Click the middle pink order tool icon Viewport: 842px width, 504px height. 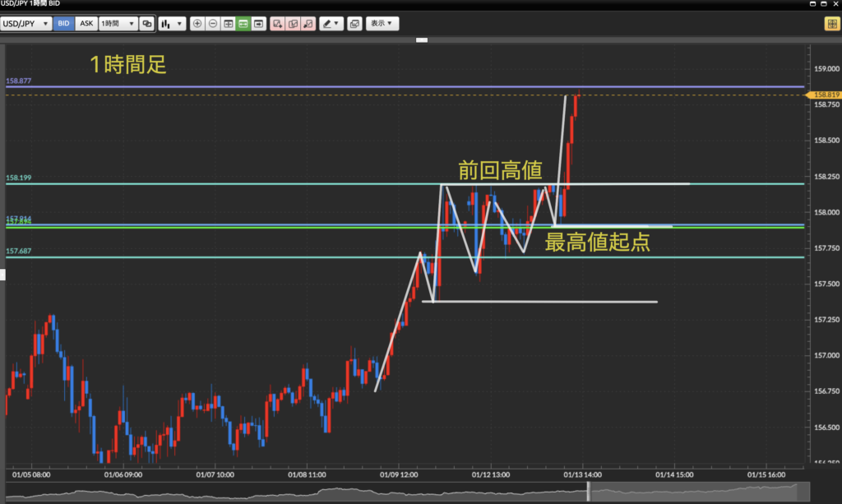click(293, 24)
